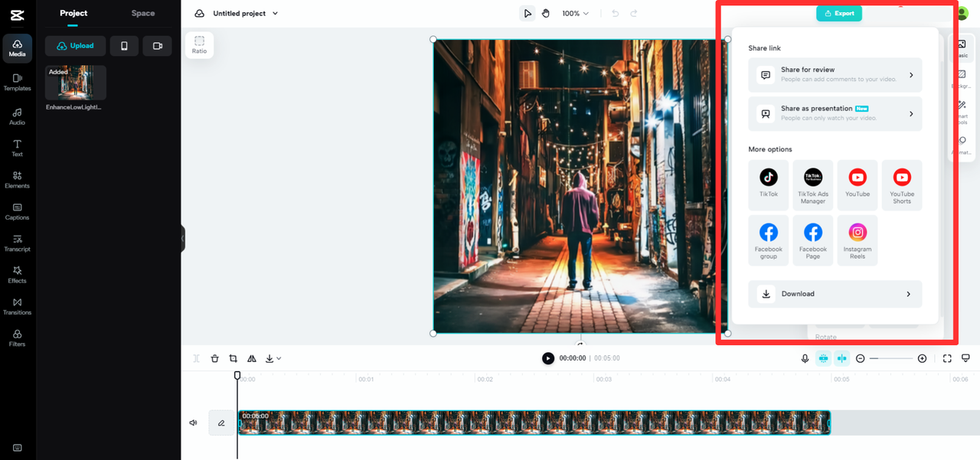Switch to the Project tab
This screenshot has height=460, width=980.
pos(73,13)
